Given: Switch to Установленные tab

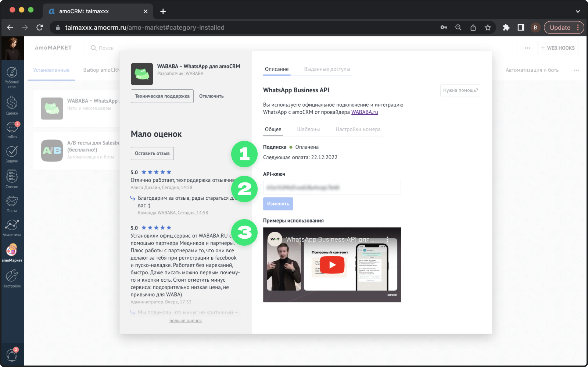Looking at the screenshot, I should pyautogui.click(x=51, y=70).
